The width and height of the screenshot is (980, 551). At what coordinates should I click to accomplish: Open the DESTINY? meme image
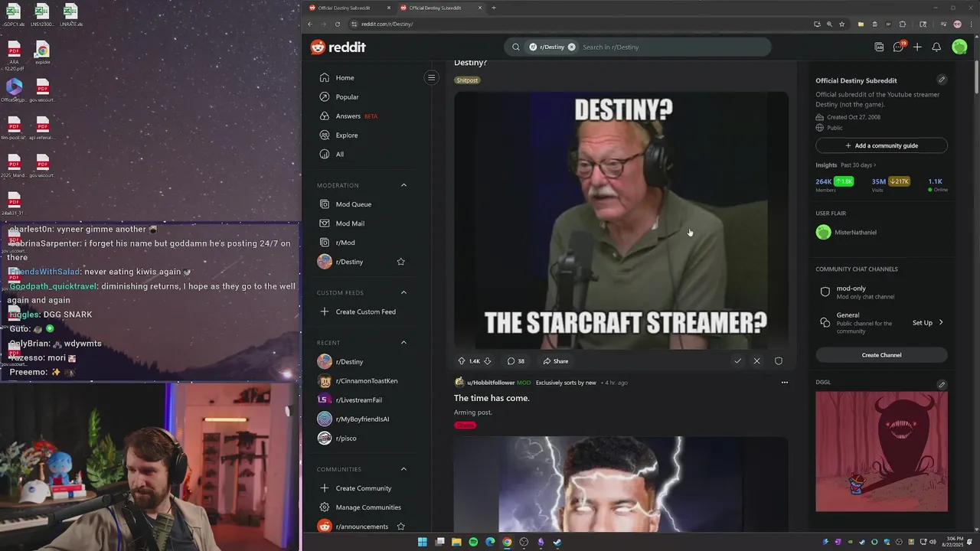(621, 220)
